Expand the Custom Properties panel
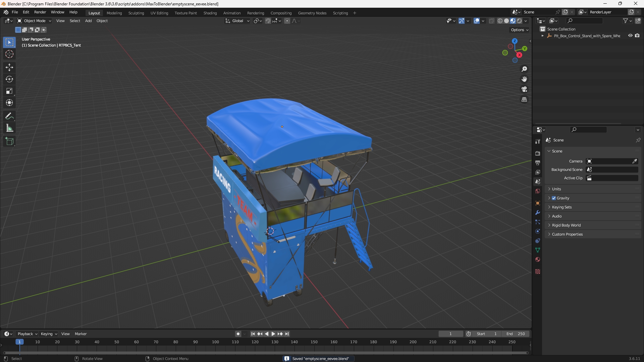Viewport: 644px width, 362px height. 593,234
